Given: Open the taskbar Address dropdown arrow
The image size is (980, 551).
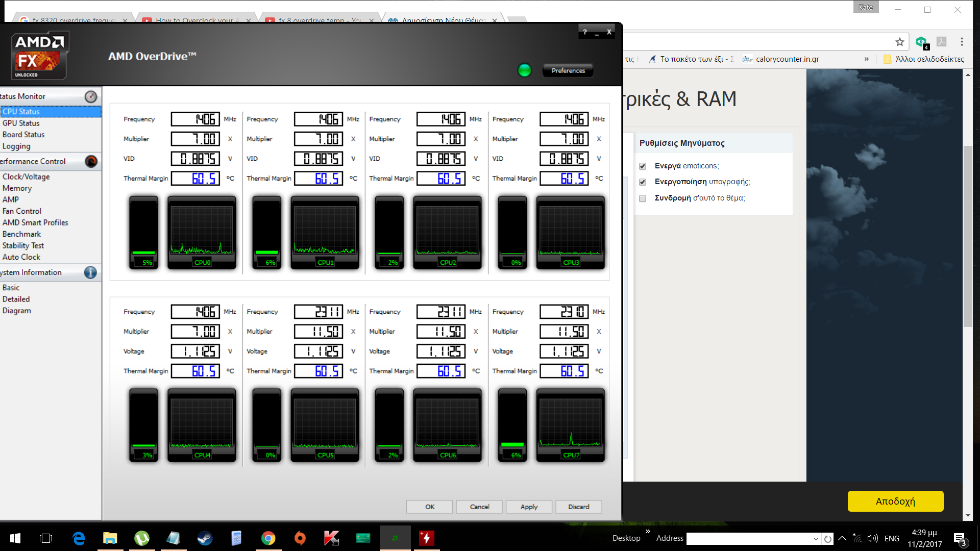Looking at the screenshot, I should click(815, 539).
